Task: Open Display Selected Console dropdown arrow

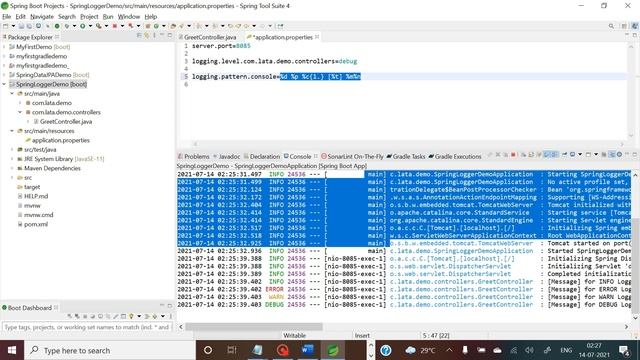Action: (x=580, y=155)
